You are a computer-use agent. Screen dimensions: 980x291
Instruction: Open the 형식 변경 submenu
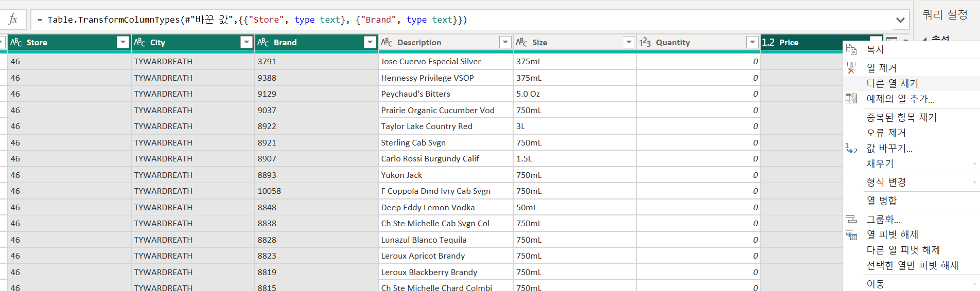click(x=912, y=182)
